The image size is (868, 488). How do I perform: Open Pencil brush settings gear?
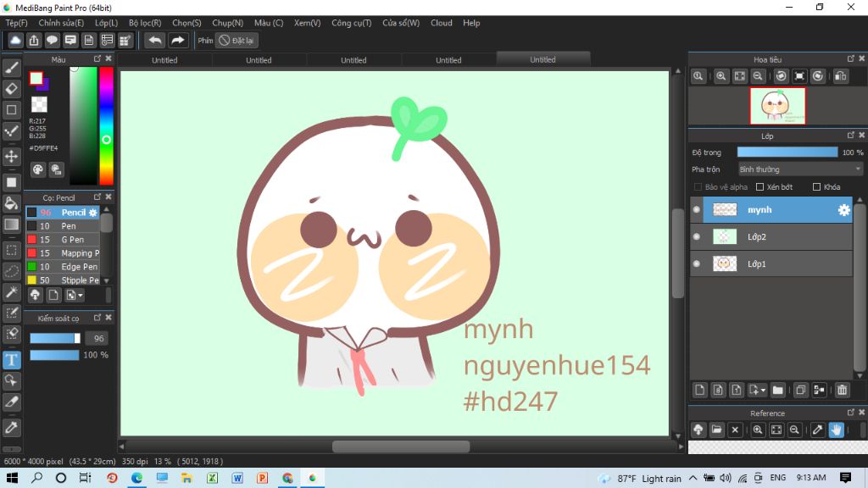pyautogui.click(x=93, y=213)
